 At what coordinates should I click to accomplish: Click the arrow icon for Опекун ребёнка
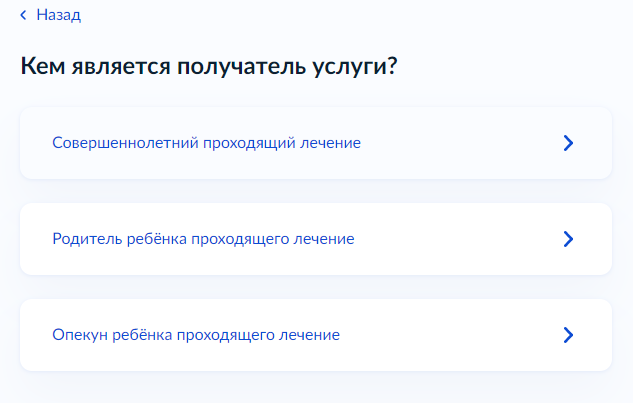click(x=568, y=335)
